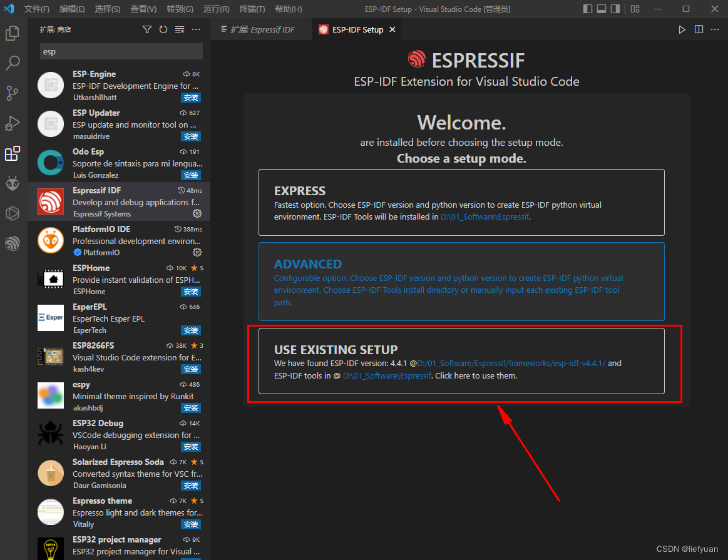This screenshot has width=728, height=560.
Task: Refresh the extensions list
Action: pos(163,29)
